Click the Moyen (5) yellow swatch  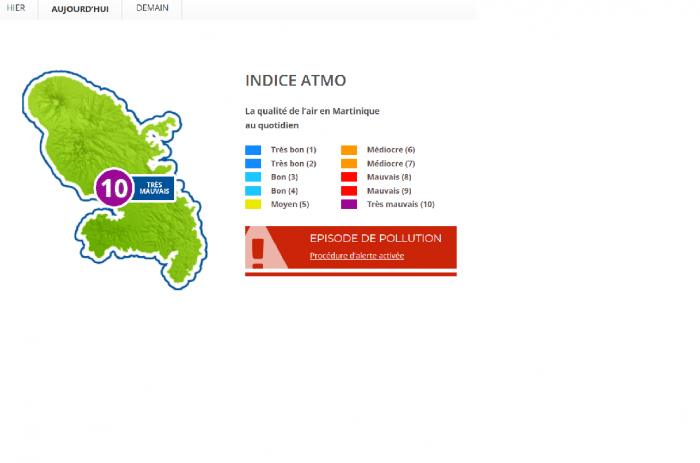pos(253,204)
